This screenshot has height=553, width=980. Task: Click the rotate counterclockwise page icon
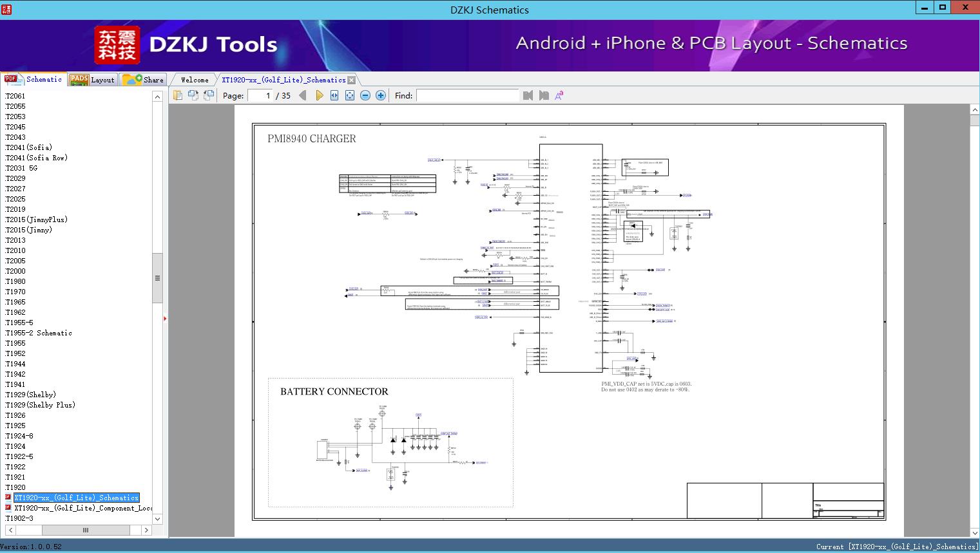pos(193,95)
